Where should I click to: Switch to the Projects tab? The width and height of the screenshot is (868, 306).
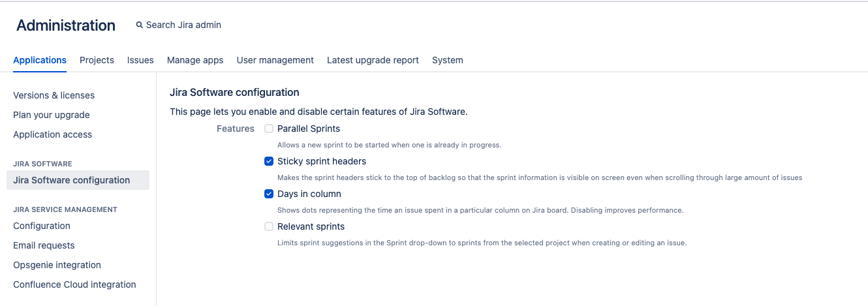[x=97, y=60]
